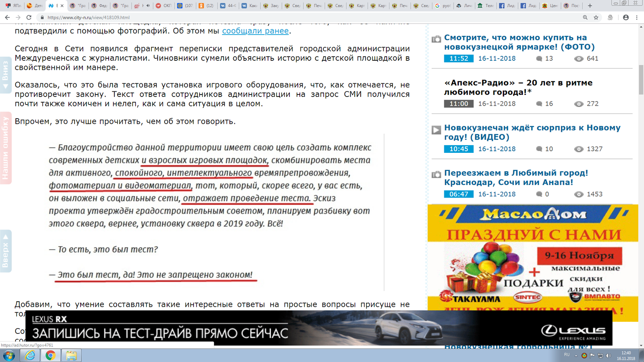644x362 pixels.
Task: Switch to the Odnoklassniki (12) tab
Action: click(206, 6)
